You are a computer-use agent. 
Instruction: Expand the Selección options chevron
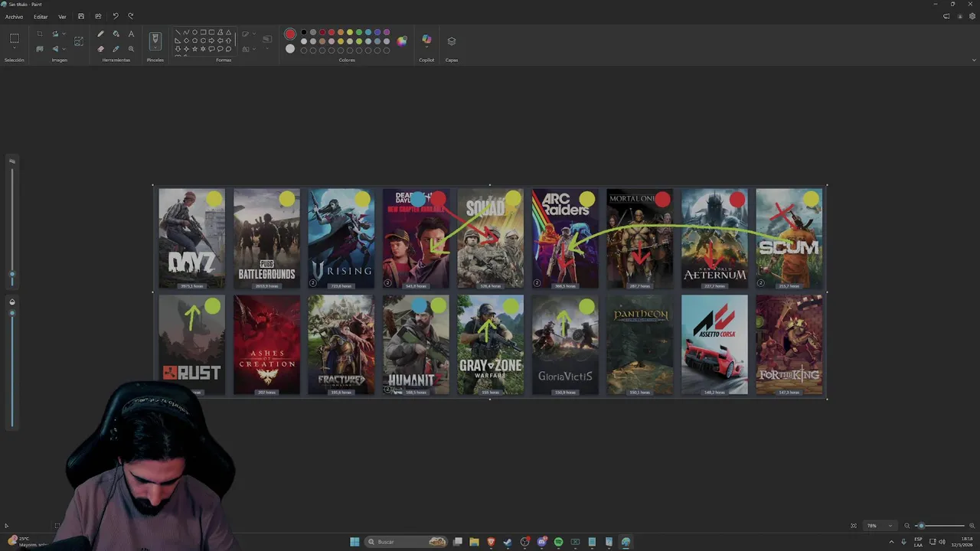click(x=14, y=49)
